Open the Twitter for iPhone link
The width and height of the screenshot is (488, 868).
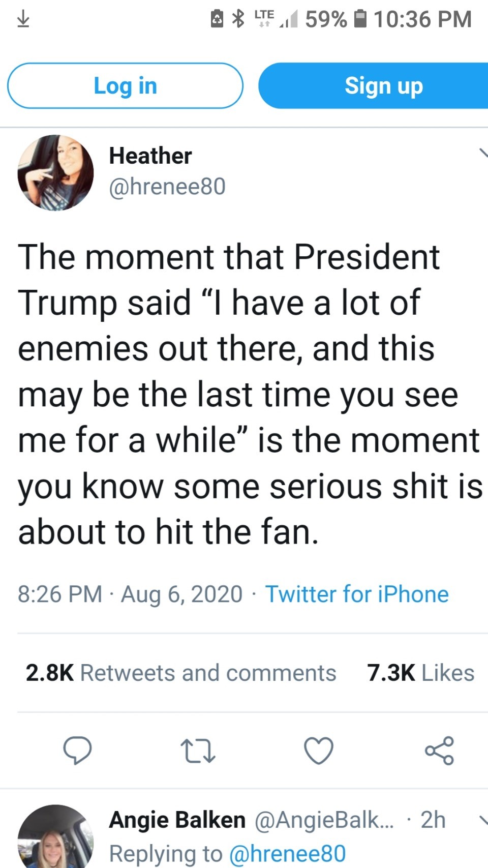pyautogui.click(x=357, y=594)
